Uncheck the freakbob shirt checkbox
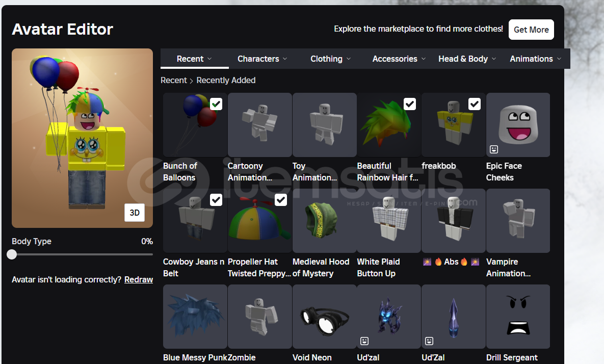 click(475, 104)
